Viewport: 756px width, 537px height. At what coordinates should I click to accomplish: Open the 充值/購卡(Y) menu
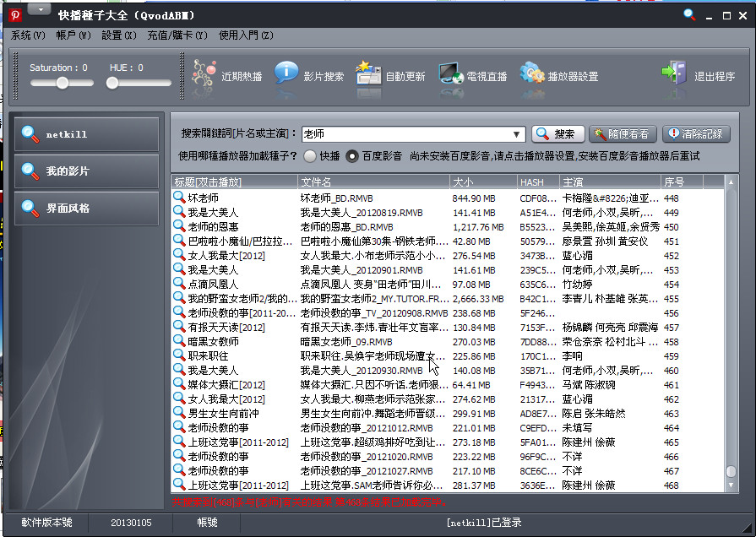click(x=177, y=35)
